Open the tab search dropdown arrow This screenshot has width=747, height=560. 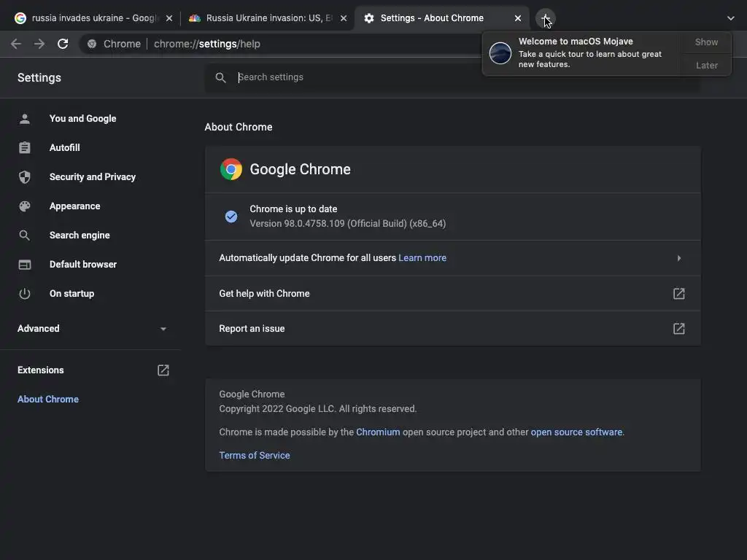coord(731,18)
